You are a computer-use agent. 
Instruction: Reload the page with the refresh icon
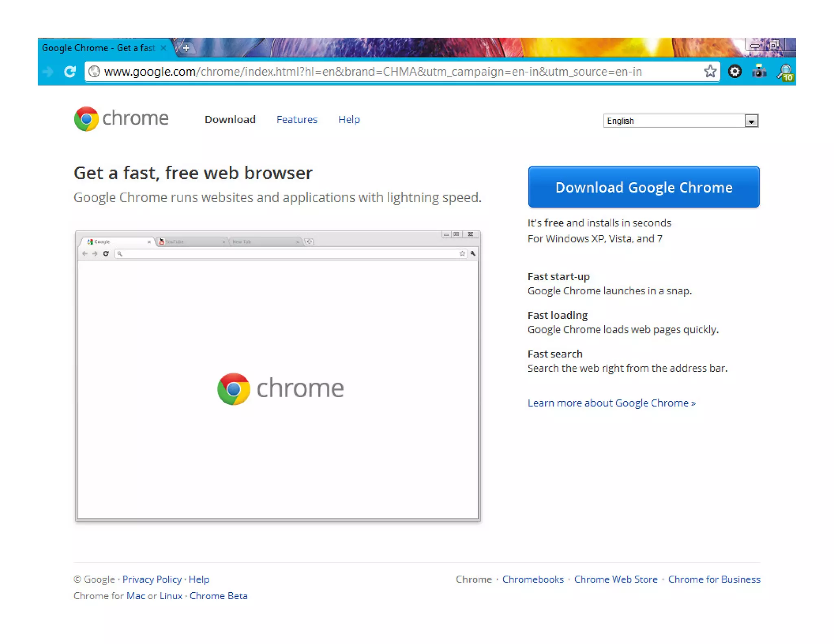click(70, 72)
